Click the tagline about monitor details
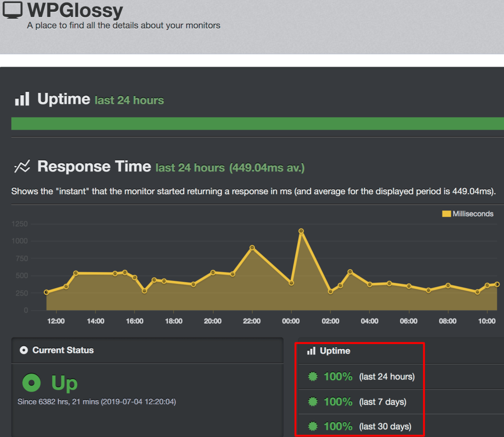Screen dimensions: 504x437 (x=124, y=26)
